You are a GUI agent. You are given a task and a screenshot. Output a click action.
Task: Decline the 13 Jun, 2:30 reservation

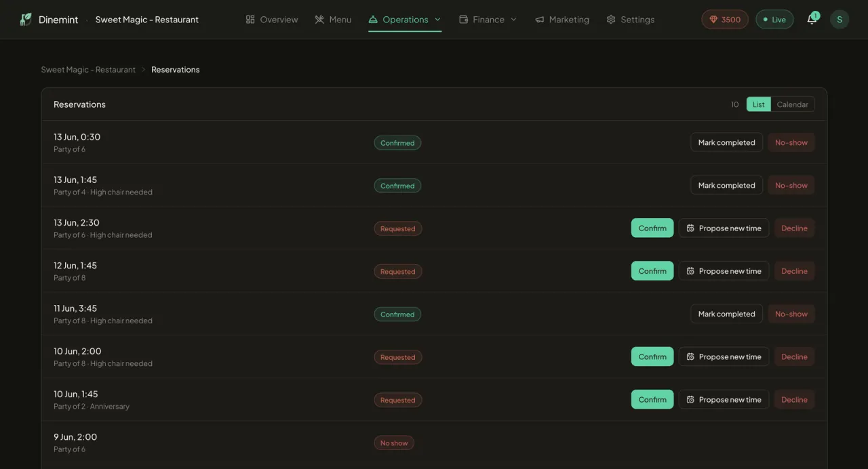(794, 228)
